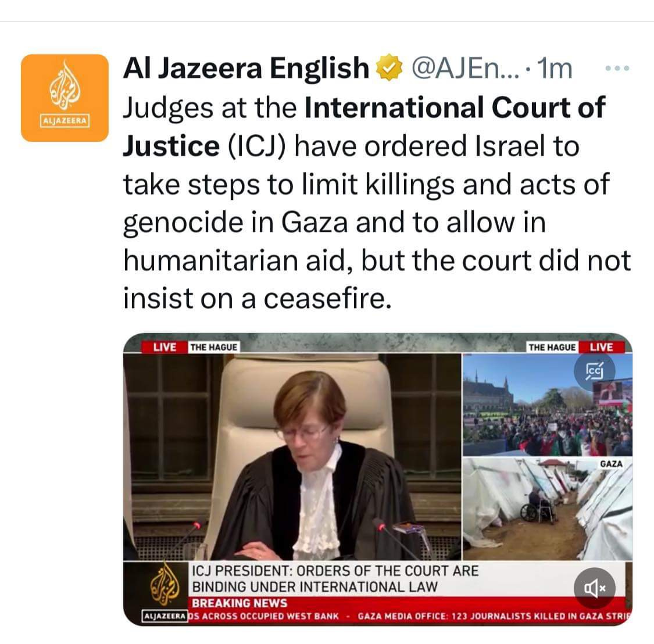Click the bold International Court of Justice text

coord(364,127)
